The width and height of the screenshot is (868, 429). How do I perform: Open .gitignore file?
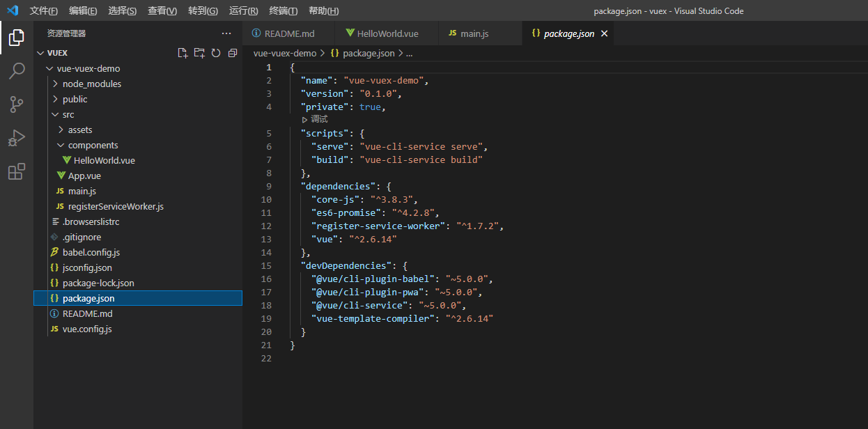[138, 237]
